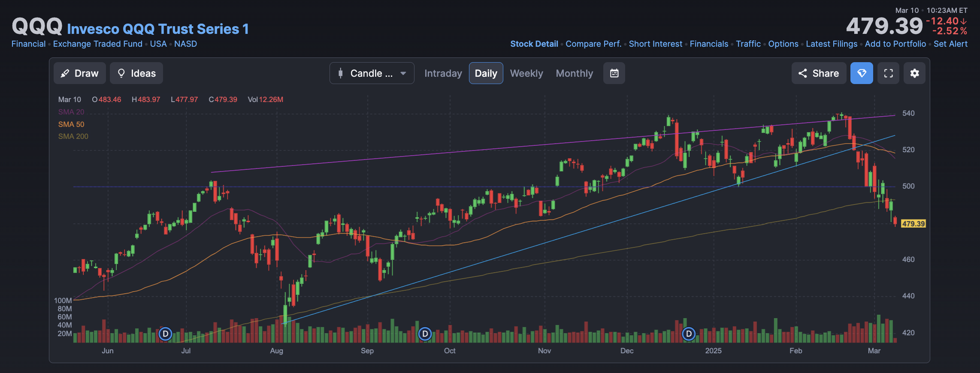Open the Financials link

709,44
